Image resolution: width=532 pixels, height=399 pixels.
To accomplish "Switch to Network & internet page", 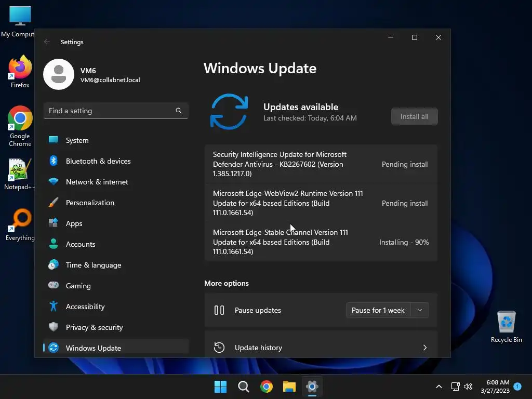I will (116, 182).
